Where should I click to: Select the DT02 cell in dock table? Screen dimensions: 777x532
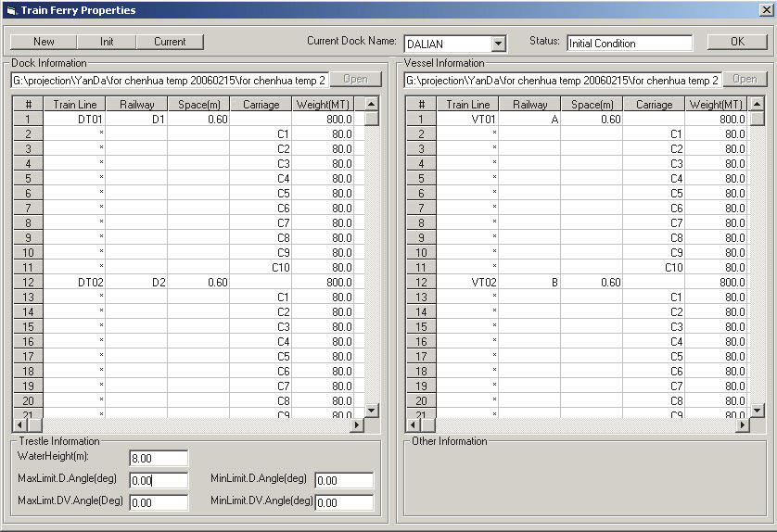pyautogui.click(x=74, y=283)
